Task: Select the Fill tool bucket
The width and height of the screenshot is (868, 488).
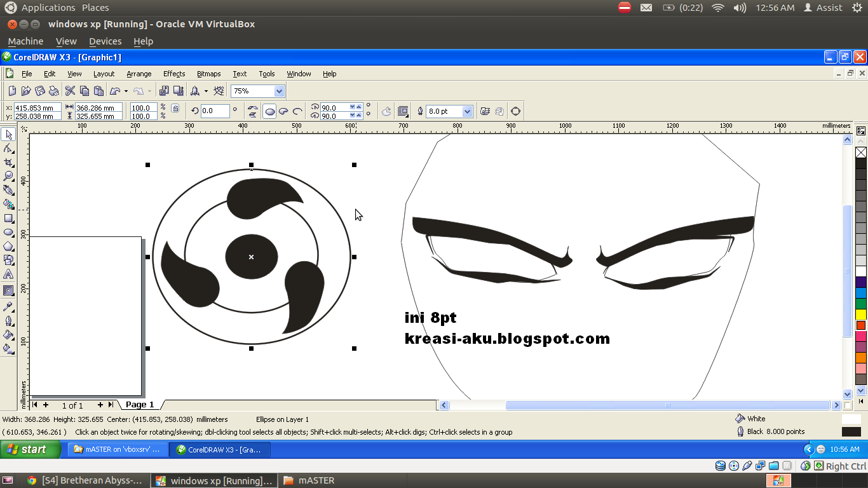Action: (x=8, y=334)
